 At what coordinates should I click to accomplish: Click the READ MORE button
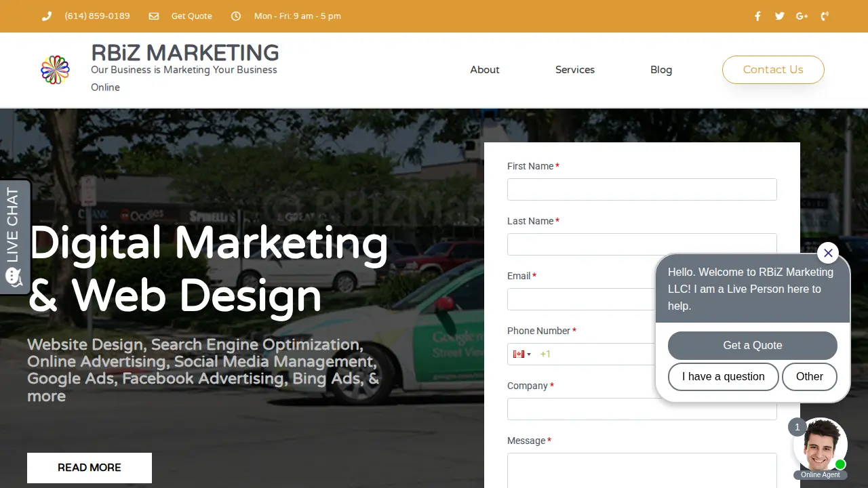point(90,468)
